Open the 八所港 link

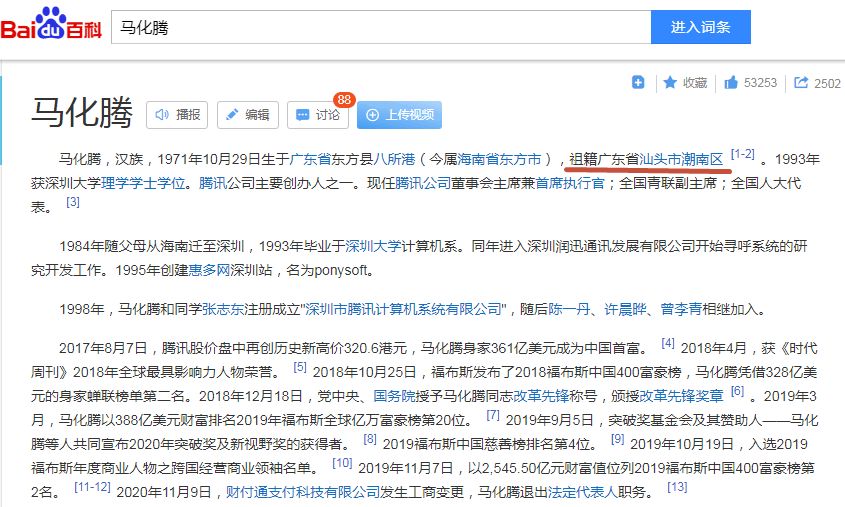coord(394,159)
